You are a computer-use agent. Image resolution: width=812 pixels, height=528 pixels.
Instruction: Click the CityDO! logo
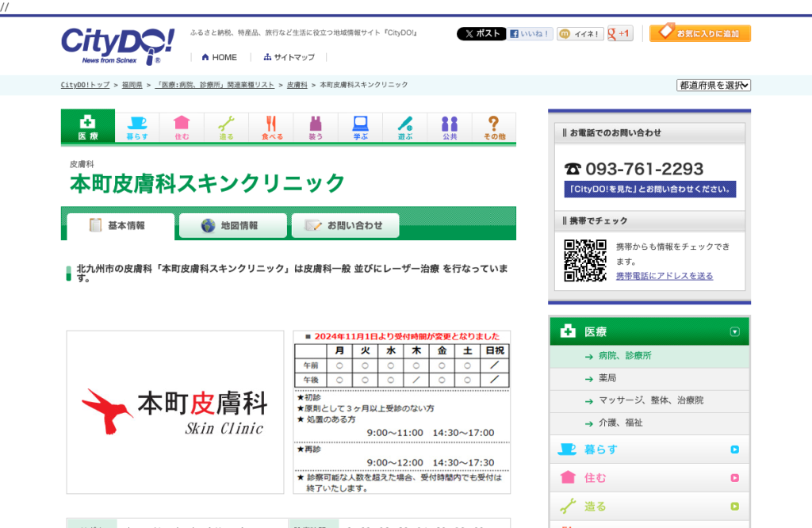(x=117, y=45)
